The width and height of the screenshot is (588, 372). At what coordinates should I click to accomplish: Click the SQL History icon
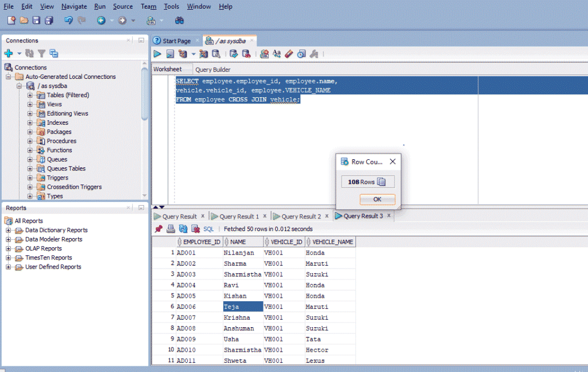pyautogui.click(x=301, y=54)
